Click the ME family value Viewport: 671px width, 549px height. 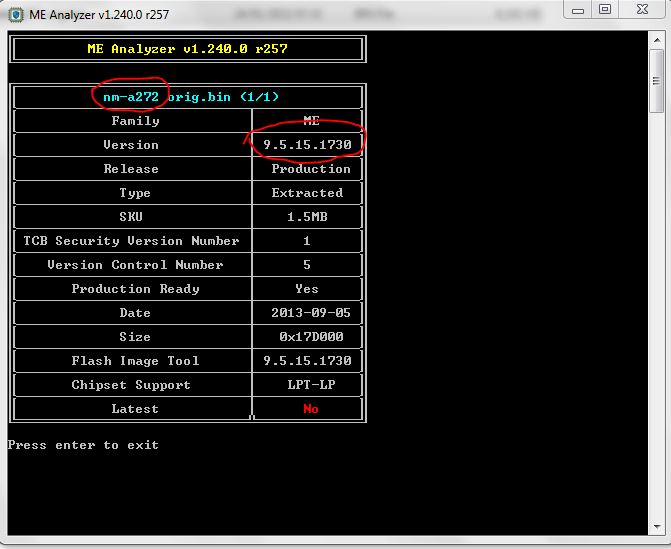311,121
